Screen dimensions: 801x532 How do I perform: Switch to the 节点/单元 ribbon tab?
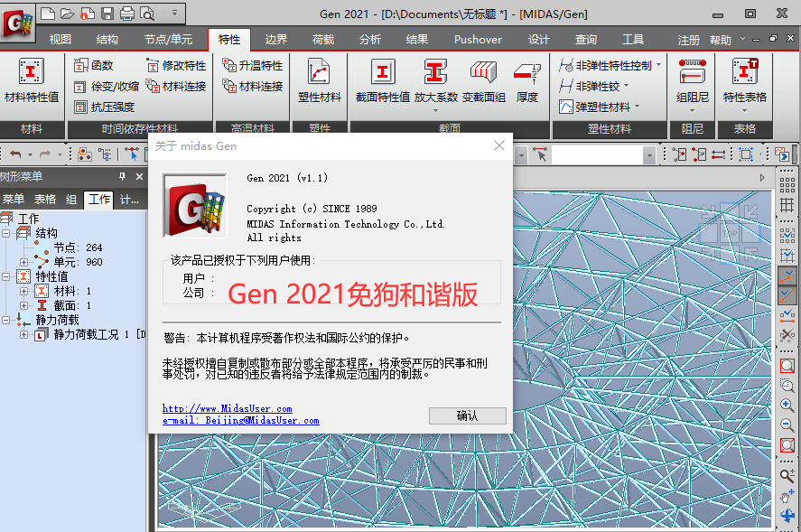[168, 40]
